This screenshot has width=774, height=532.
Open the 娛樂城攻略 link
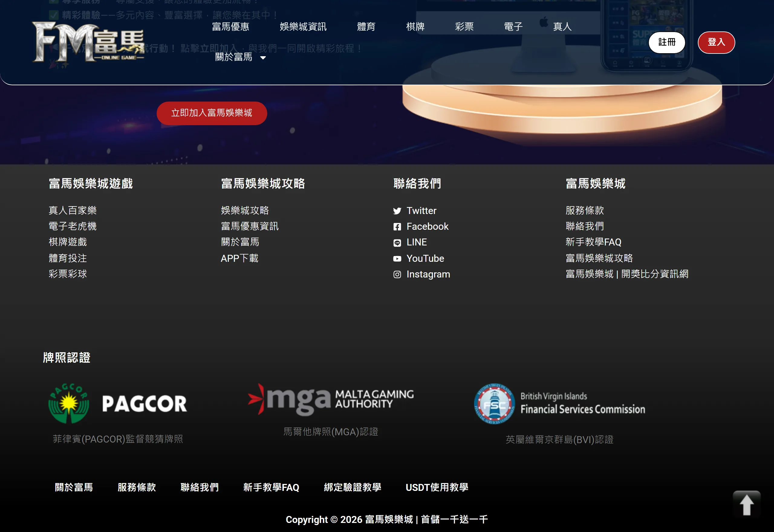click(245, 210)
